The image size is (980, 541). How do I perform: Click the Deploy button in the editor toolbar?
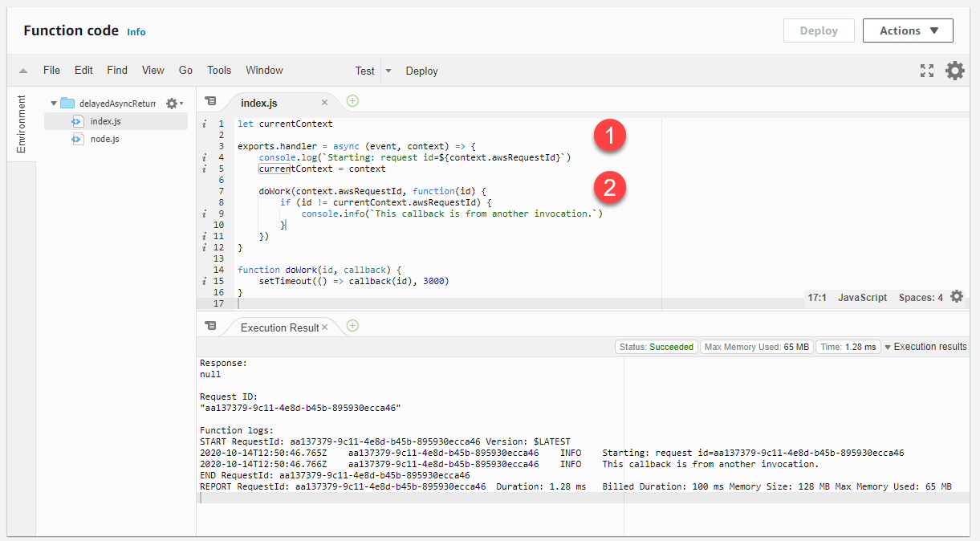pyautogui.click(x=421, y=71)
